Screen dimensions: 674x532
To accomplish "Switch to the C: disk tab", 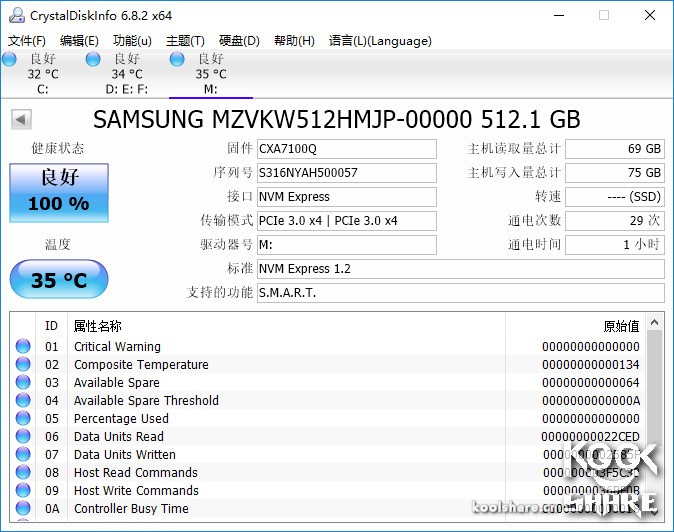I will tap(43, 73).
